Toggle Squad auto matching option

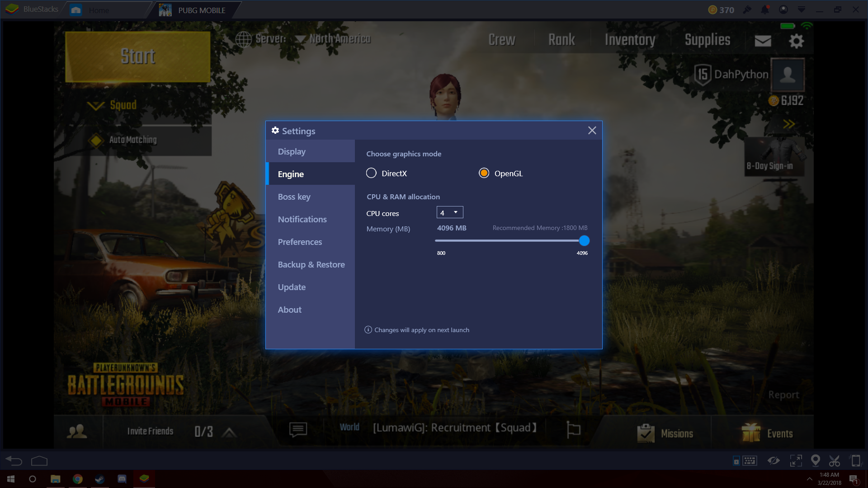pyautogui.click(x=95, y=140)
